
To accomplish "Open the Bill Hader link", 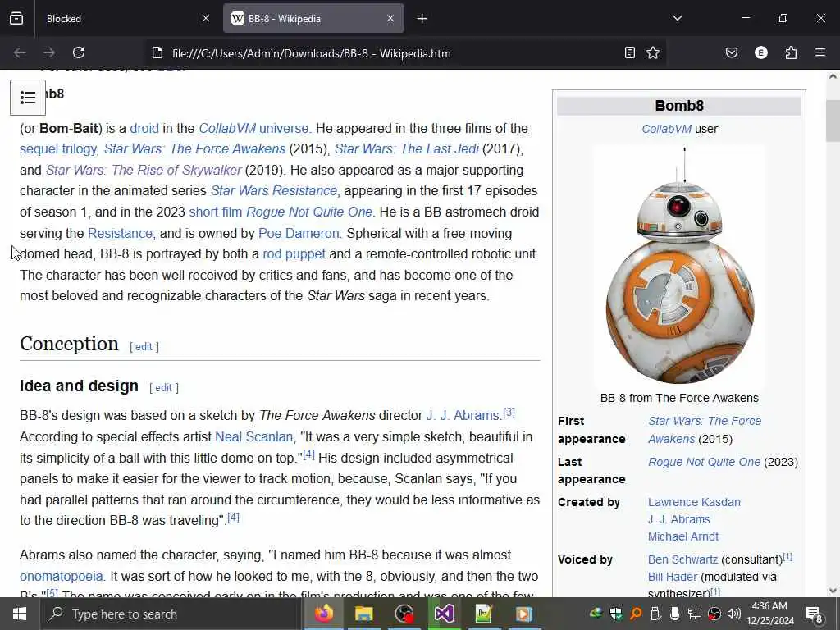I will (673, 577).
